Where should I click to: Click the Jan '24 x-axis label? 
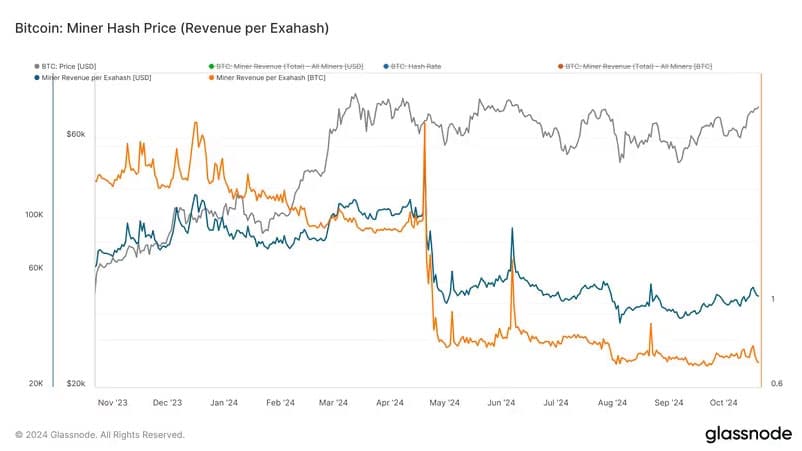tap(224, 403)
